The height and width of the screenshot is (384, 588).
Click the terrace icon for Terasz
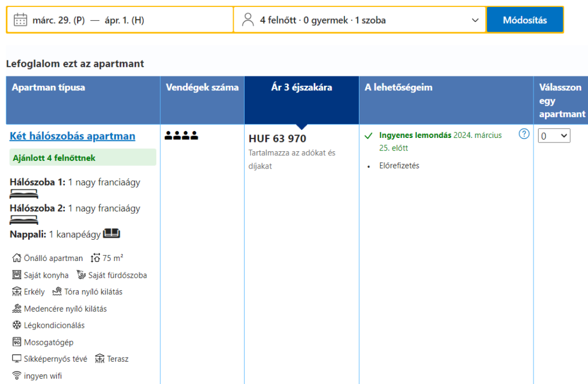point(100,359)
